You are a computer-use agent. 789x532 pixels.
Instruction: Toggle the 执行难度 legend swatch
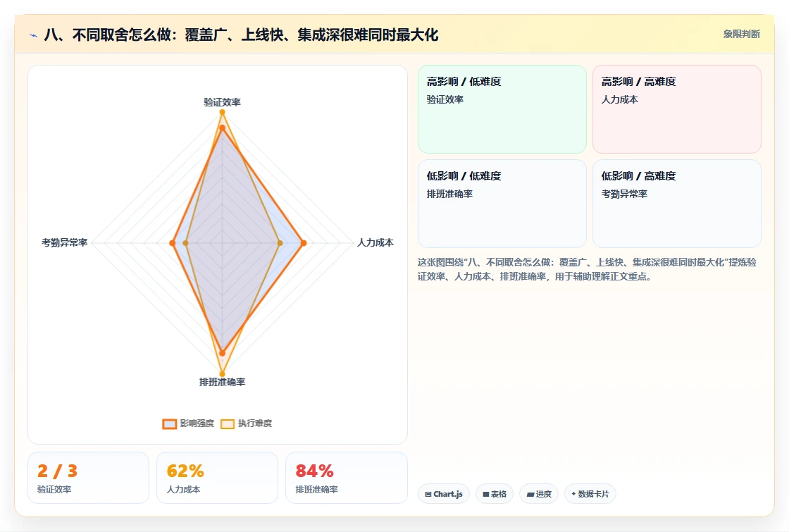[x=228, y=423]
